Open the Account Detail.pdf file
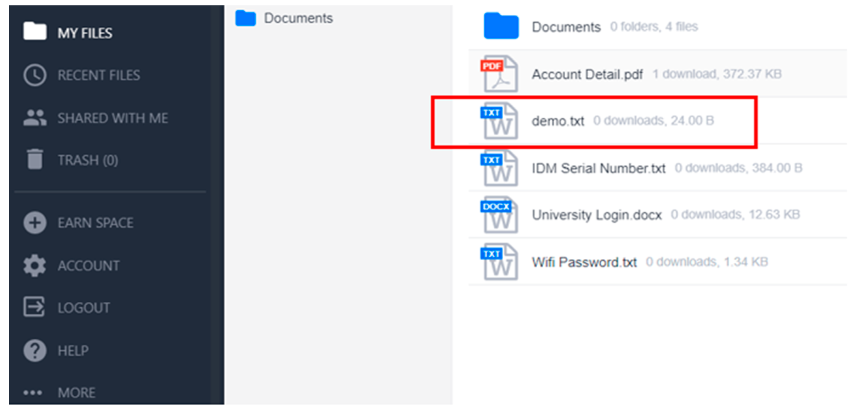Screen dimensions: 868x413 587,74
